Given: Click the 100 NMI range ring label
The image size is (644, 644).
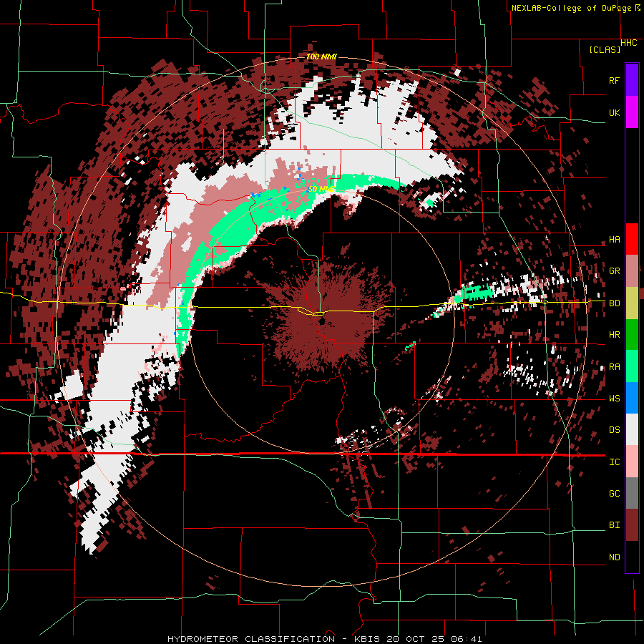Looking at the screenshot, I should [x=321, y=57].
